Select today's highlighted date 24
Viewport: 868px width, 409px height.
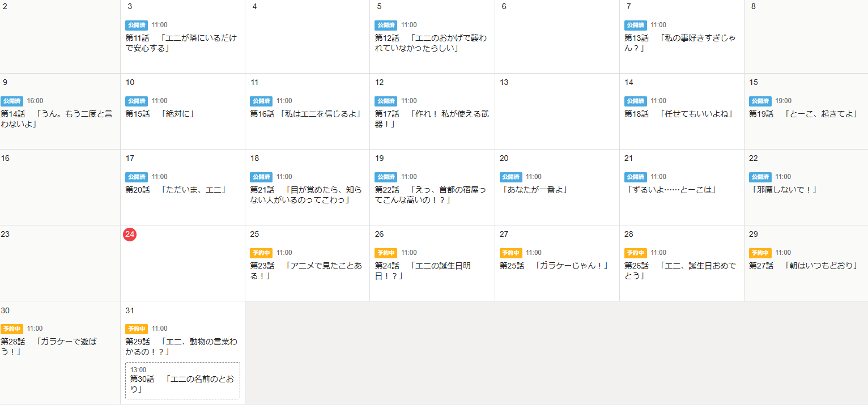130,235
